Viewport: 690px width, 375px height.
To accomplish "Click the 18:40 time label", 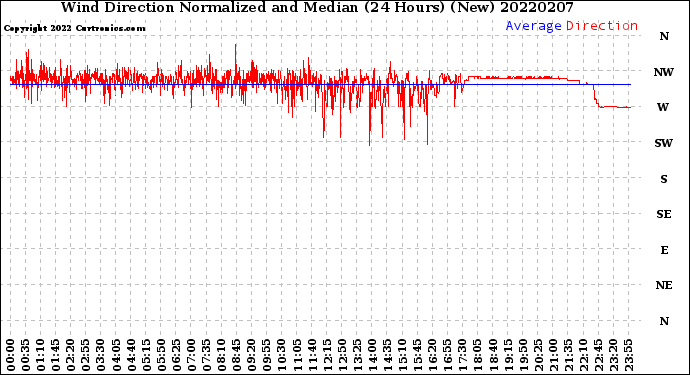I will pos(493,355).
